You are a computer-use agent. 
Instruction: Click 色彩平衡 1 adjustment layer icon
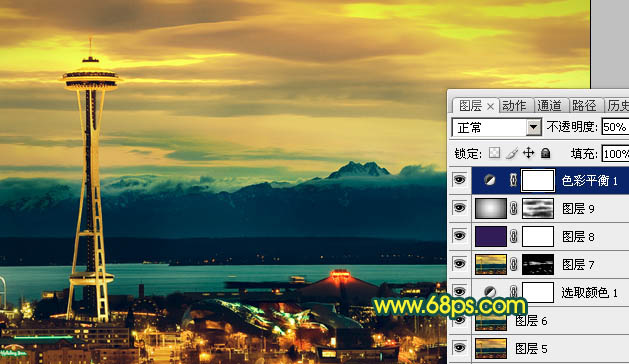pyautogui.click(x=489, y=180)
